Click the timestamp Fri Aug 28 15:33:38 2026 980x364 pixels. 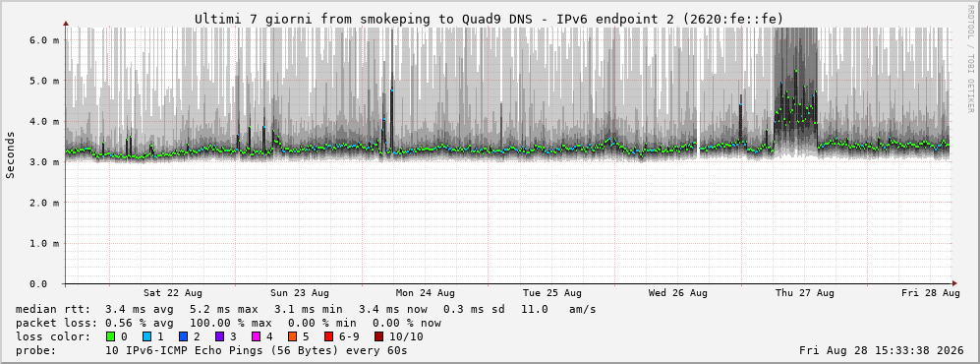882,350
